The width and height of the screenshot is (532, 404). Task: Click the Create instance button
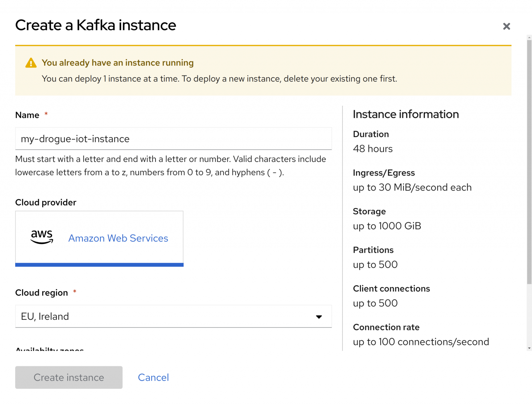click(69, 377)
